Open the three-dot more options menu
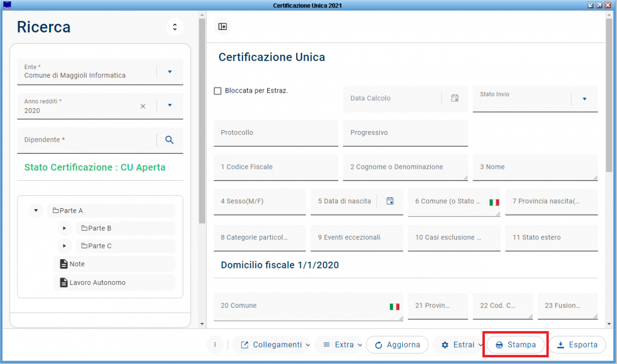The width and height of the screenshot is (617, 364). tap(215, 345)
